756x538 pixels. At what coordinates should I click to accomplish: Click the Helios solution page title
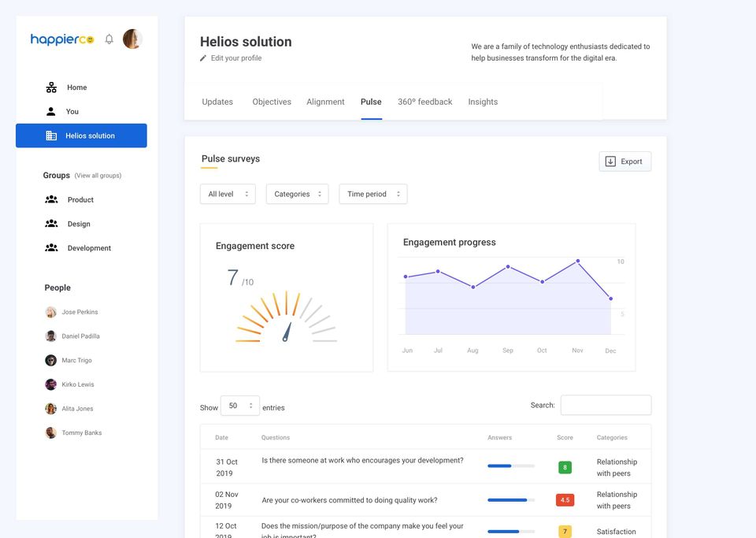(x=246, y=42)
